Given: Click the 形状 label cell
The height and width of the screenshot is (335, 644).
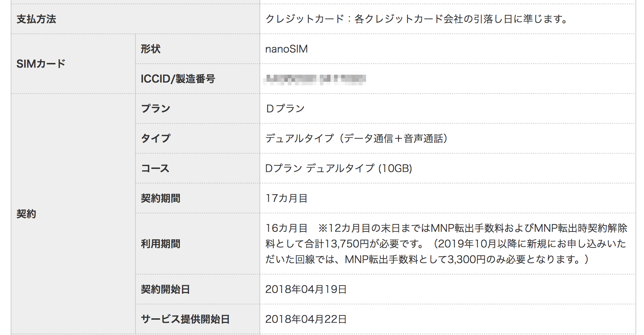Looking at the screenshot, I should [198, 49].
